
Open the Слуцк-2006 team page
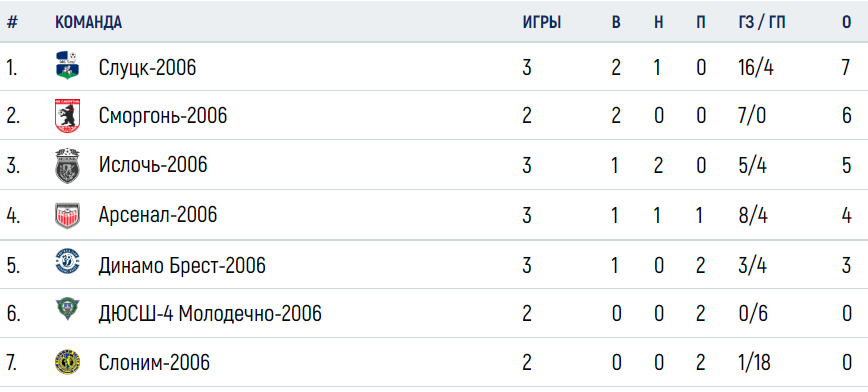click(x=147, y=68)
